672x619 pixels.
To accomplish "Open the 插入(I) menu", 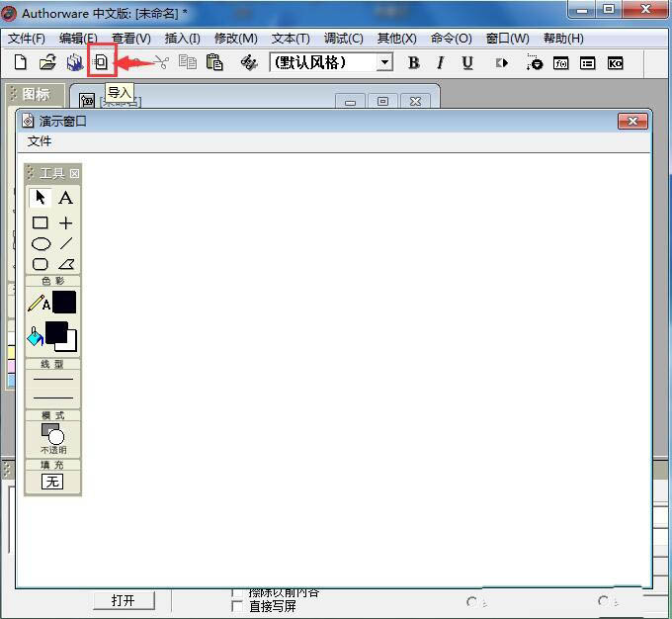I will point(182,39).
